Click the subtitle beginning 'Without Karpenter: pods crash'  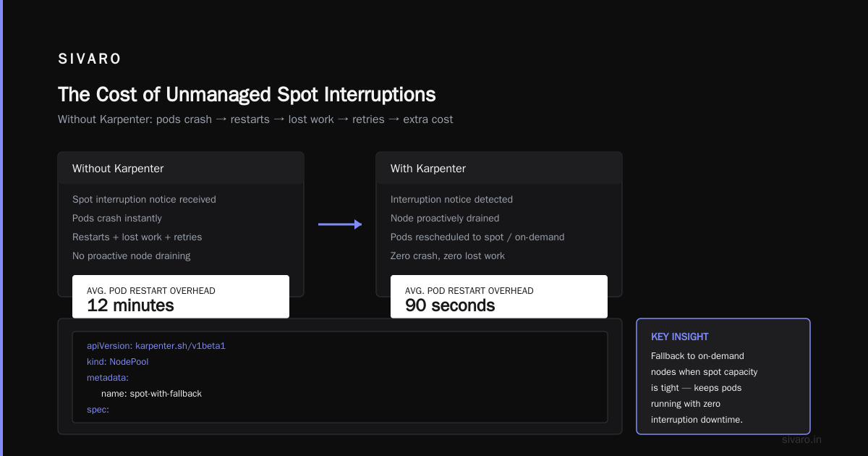click(x=255, y=119)
